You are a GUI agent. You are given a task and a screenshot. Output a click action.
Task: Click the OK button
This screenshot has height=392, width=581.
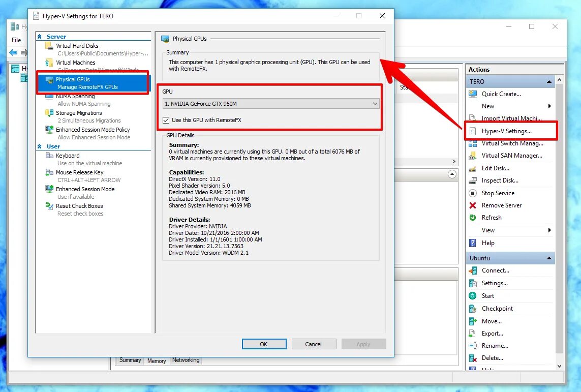pyautogui.click(x=264, y=344)
